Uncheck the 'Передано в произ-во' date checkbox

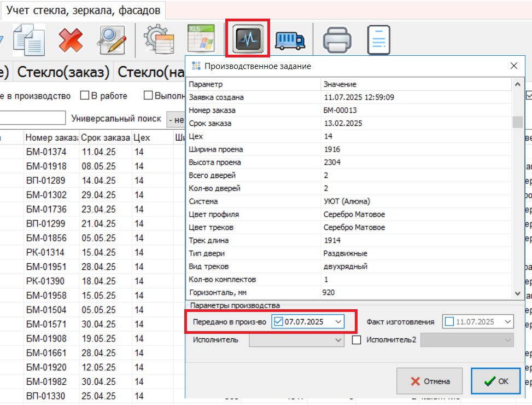278,322
